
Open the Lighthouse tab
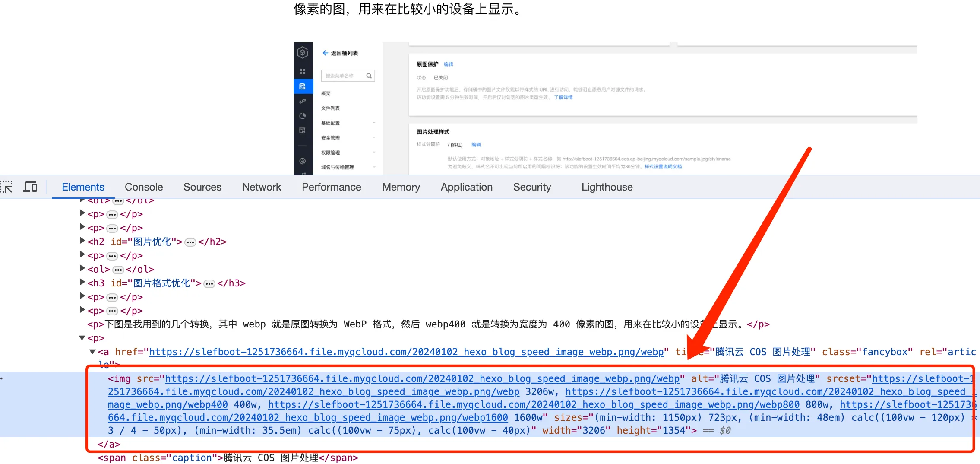pos(607,187)
